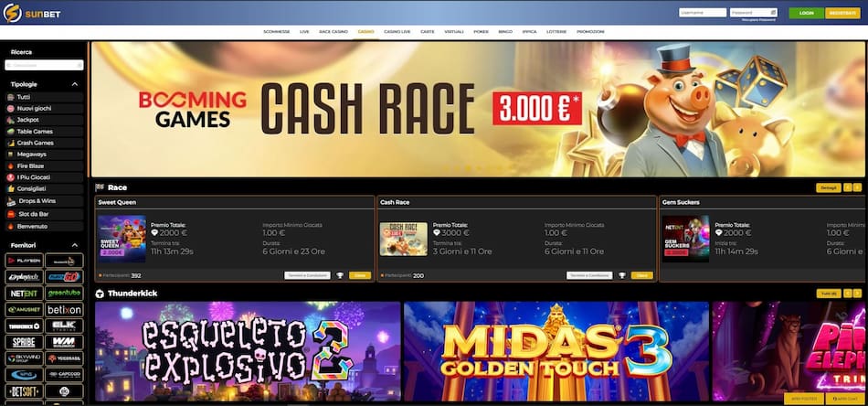
Task: Filter by Betixon provider
Action: (64, 310)
